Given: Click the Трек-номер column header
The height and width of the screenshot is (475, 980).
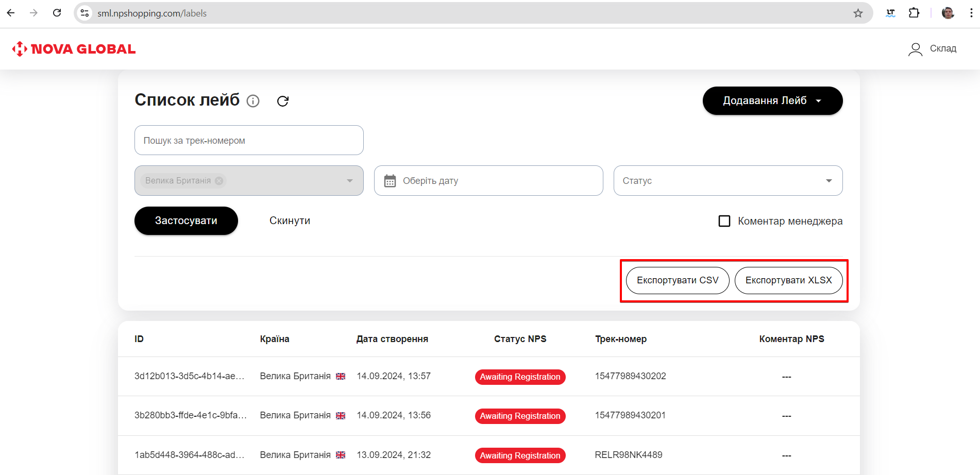Looking at the screenshot, I should (621, 339).
